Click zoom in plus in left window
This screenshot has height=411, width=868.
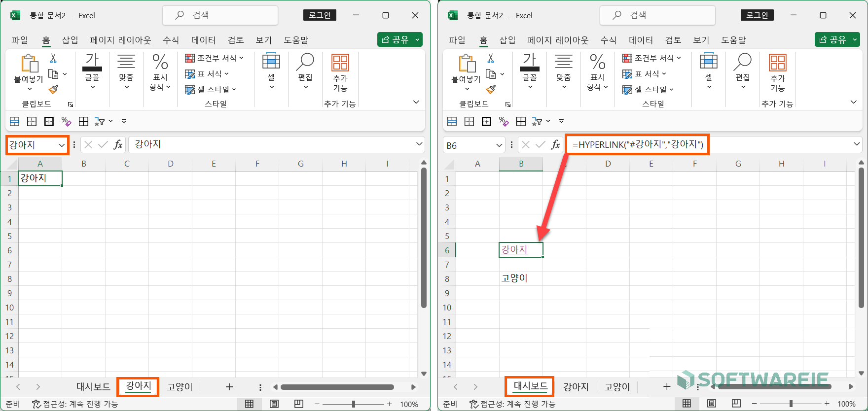(390, 404)
